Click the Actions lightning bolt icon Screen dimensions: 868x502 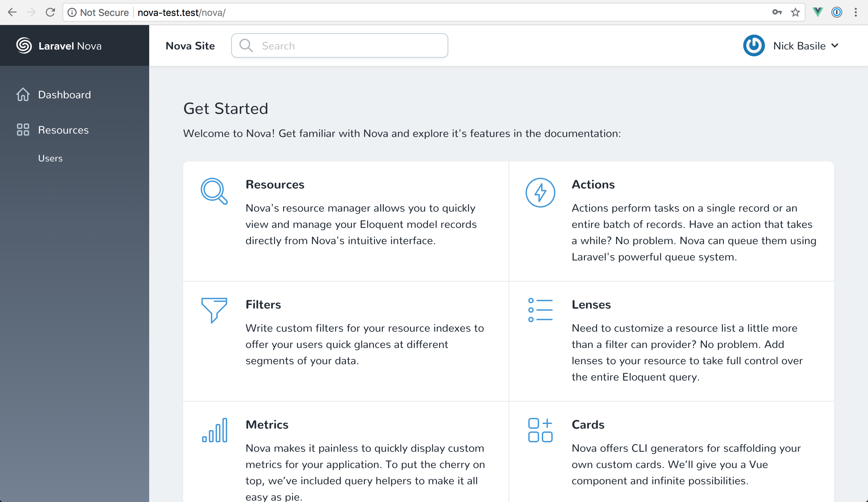[x=540, y=192]
